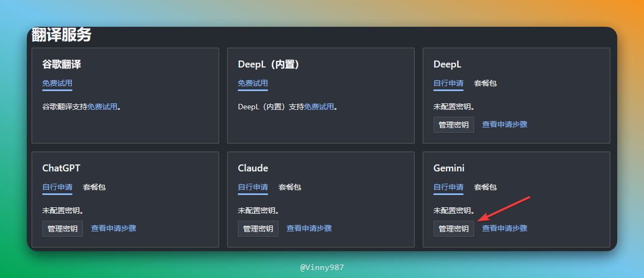Select 免费试用 tab under 谷歌翻译

[x=57, y=84]
